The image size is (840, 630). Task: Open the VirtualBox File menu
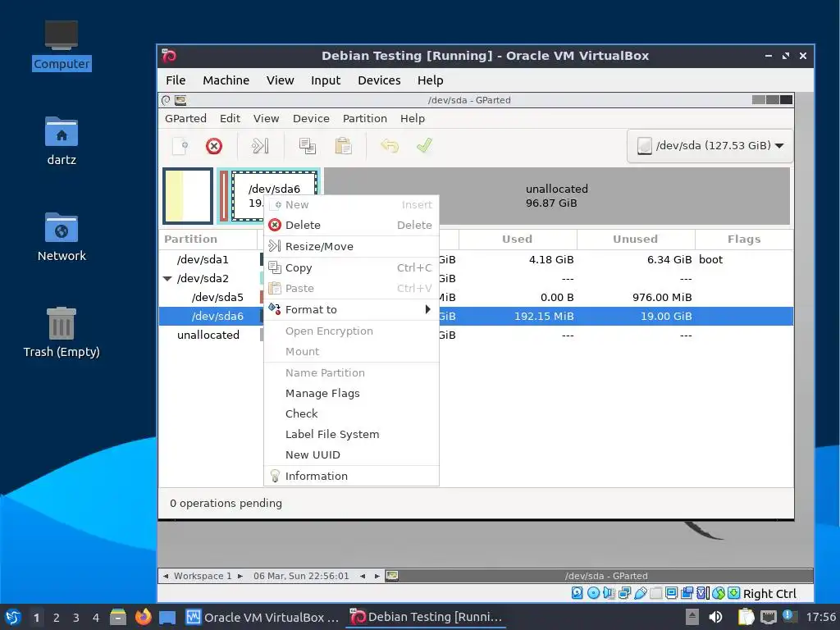click(x=176, y=80)
